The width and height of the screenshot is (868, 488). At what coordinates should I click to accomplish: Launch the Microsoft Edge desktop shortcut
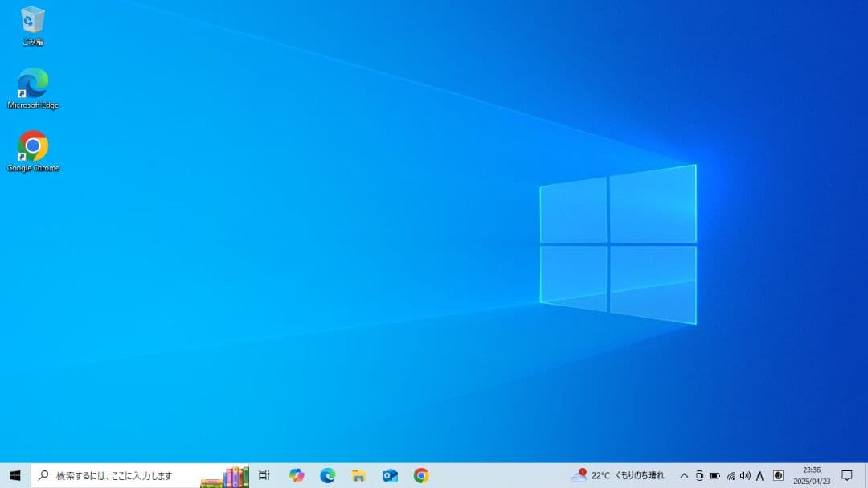pos(32,84)
